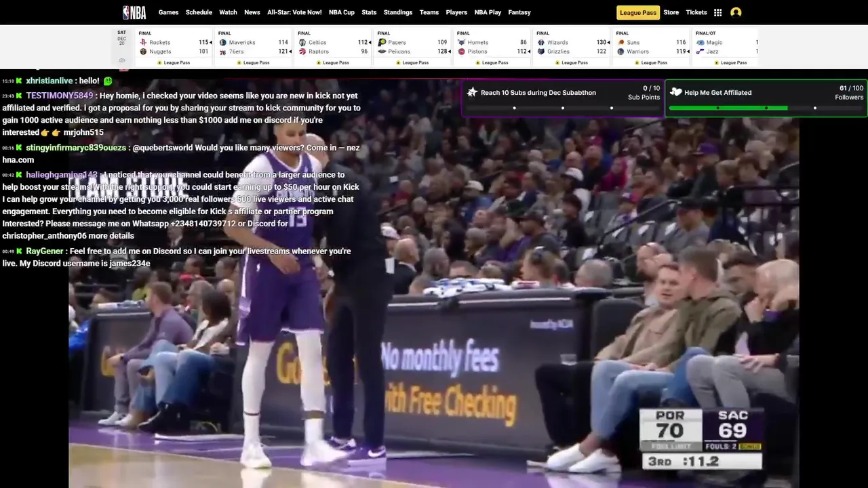The image size is (868, 488).
Task: Go to the News section
Action: point(252,12)
